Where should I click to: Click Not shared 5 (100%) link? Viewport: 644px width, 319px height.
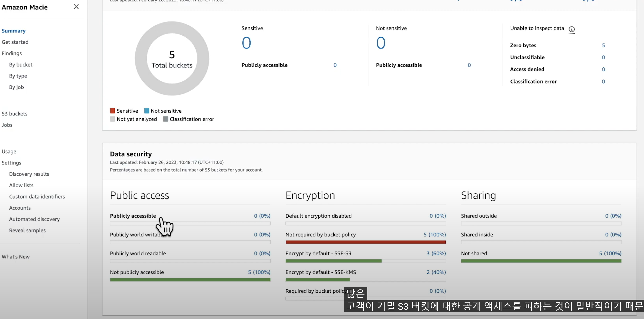pos(610,253)
